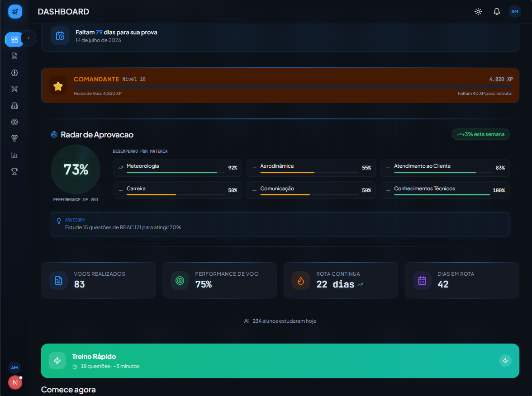Start the Treino Rápido quick training

click(280, 361)
